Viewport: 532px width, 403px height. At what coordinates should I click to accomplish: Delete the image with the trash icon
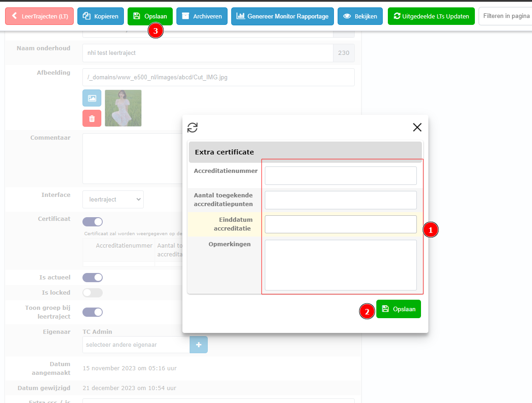tap(92, 119)
